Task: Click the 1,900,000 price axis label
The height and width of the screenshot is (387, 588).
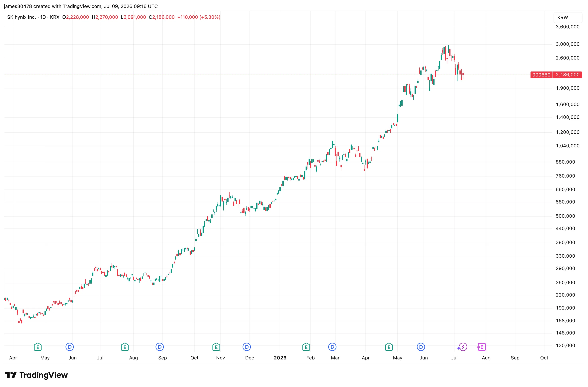Action: (567, 88)
